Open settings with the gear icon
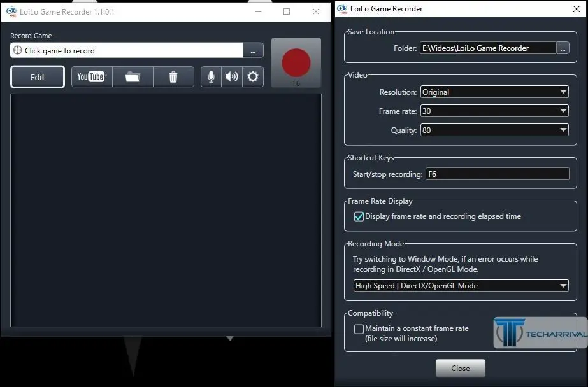588x387 pixels. [x=253, y=77]
